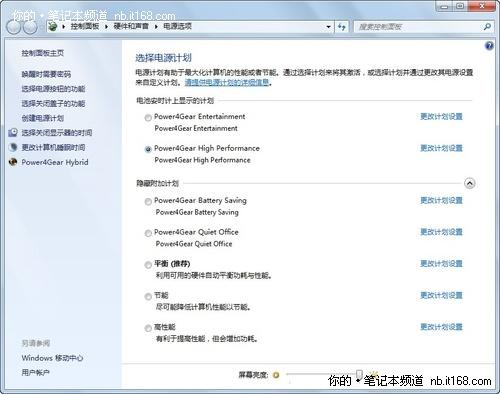The image size is (500, 394).
Task: Select Power4Gear Entertainment power plan
Action: [x=148, y=118]
